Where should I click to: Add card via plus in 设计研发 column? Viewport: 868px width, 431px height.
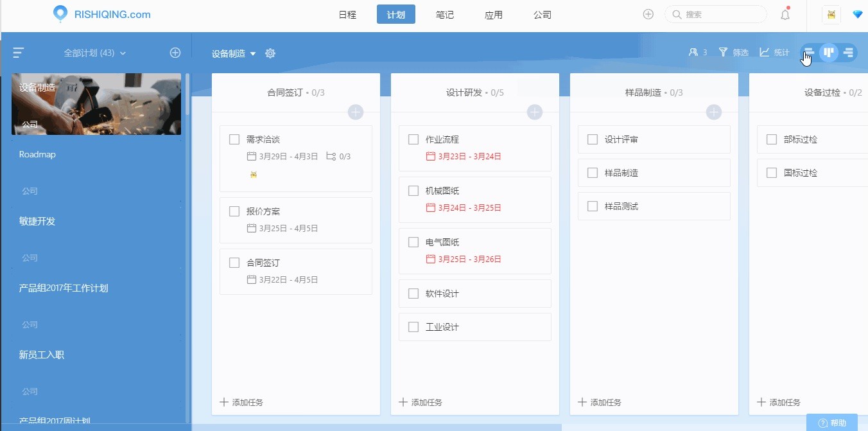(x=535, y=112)
